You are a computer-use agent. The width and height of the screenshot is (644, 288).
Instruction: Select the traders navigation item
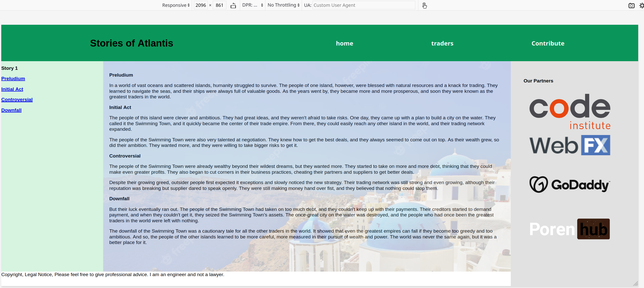[442, 43]
